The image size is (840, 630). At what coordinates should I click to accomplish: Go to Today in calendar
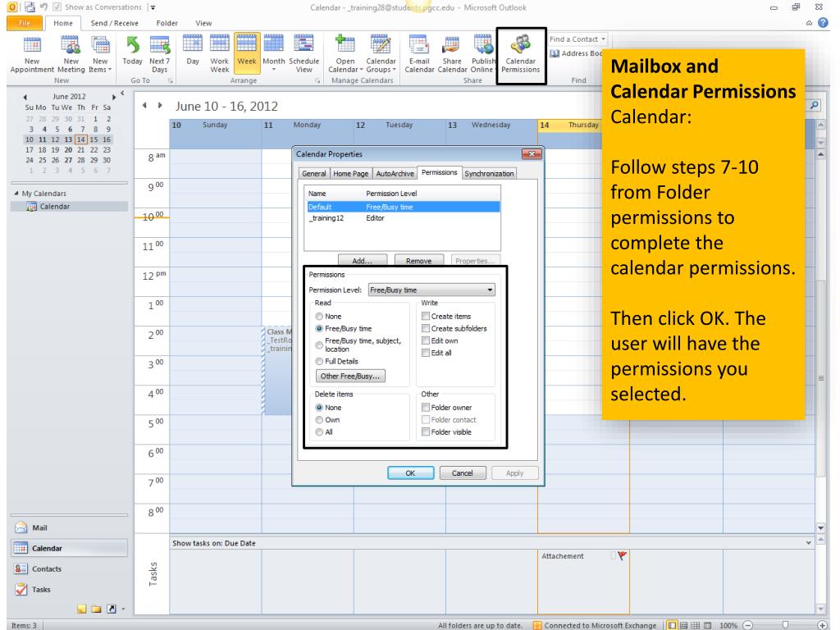pos(132,51)
